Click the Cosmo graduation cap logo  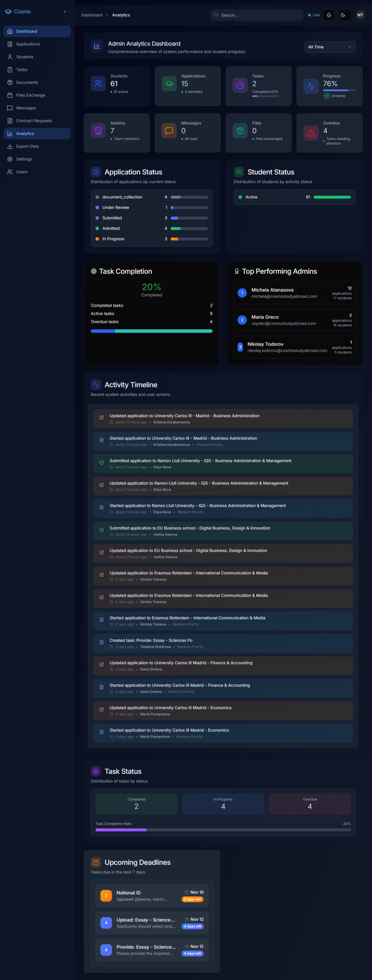tap(8, 11)
